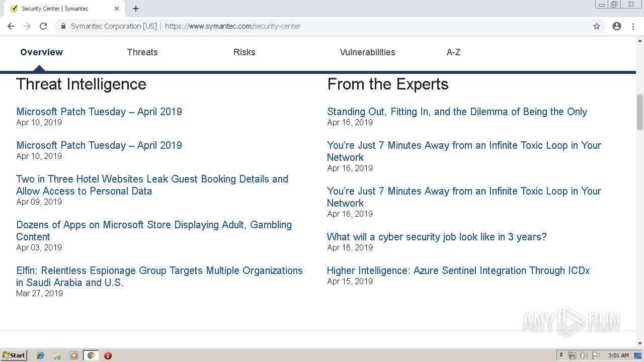Open Action Center flag icon
644x362 pixels.
coord(596,355)
